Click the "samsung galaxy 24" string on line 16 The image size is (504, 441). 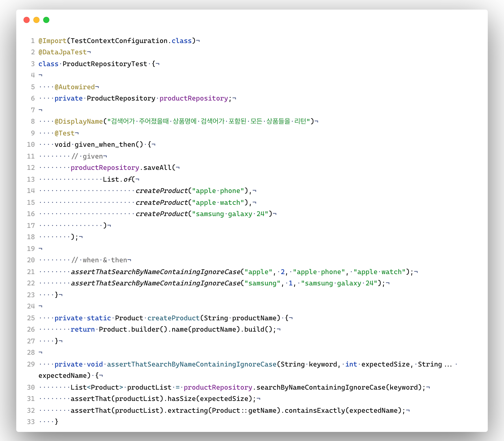(230, 214)
